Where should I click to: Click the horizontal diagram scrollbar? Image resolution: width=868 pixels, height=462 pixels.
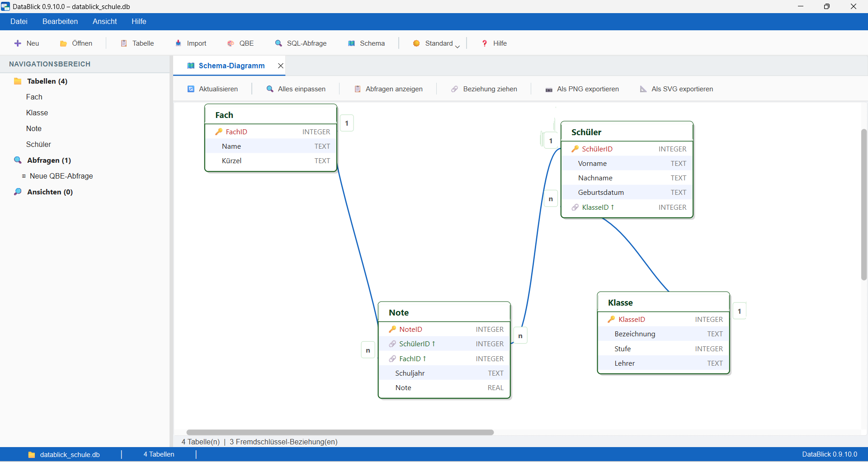coord(340,433)
